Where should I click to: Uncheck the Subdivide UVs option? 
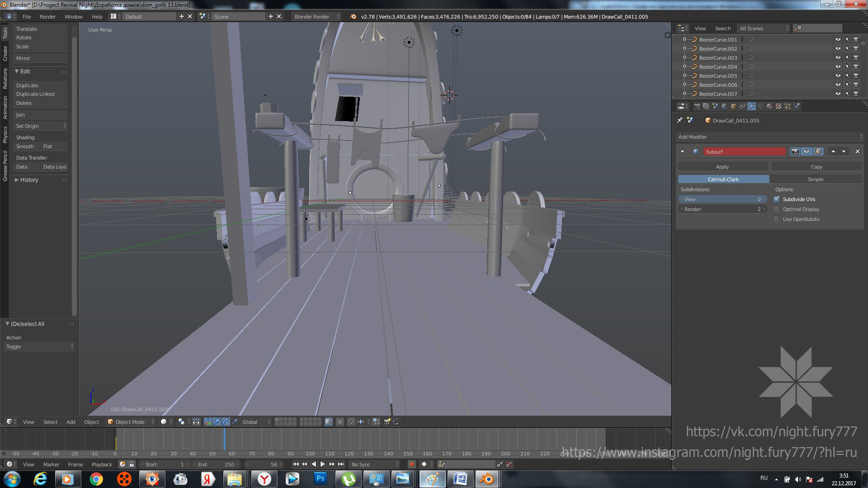(777, 199)
